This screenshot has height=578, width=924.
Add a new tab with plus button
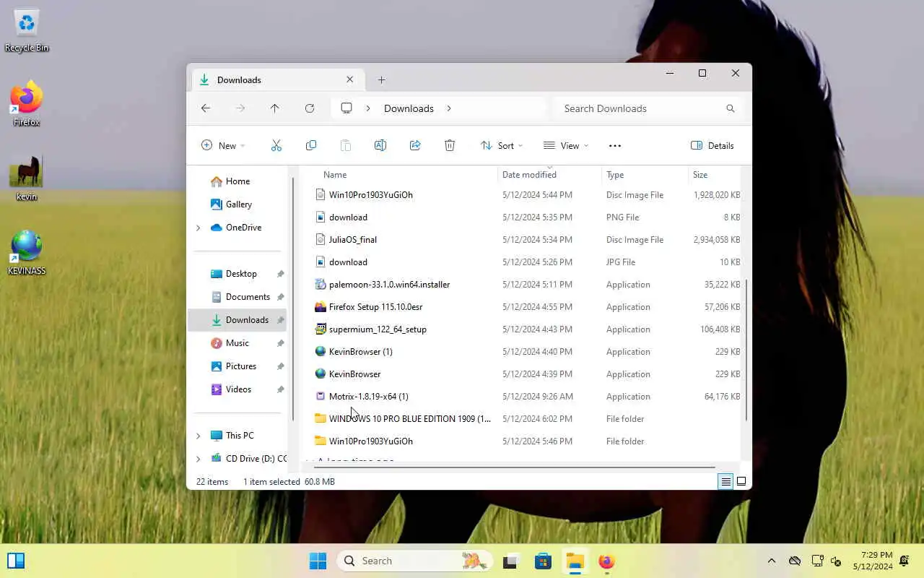[382, 79]
